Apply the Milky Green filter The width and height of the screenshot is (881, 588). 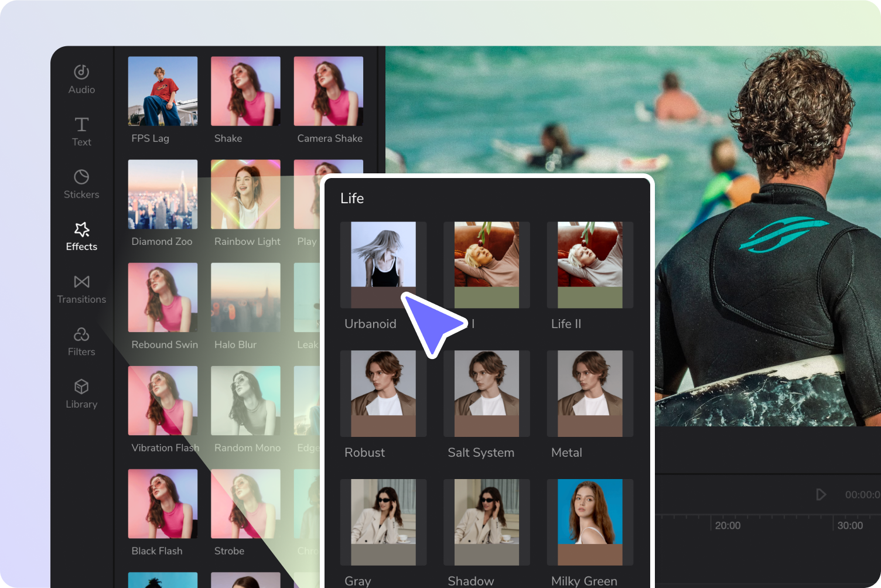pyautogui.click(x=590, y=522)
